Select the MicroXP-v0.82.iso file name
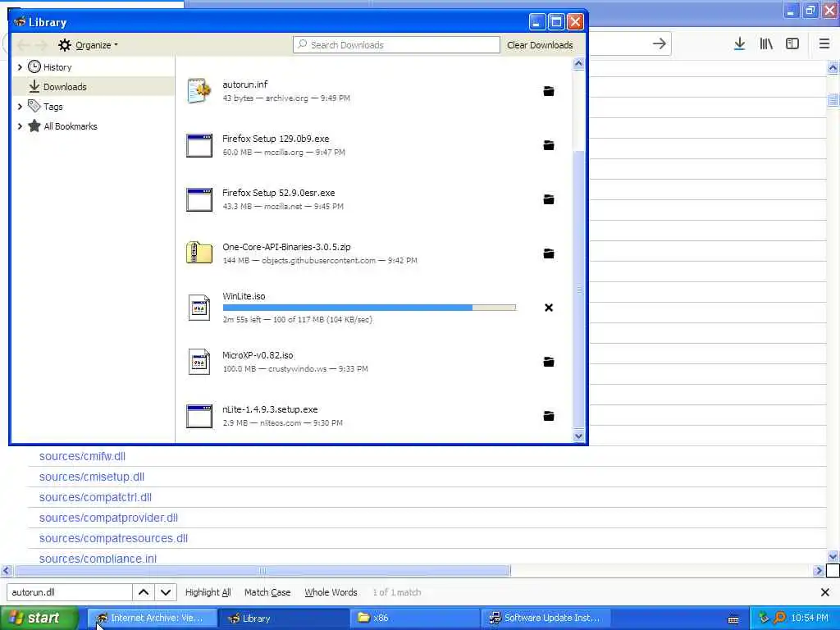 pos(258,355)
